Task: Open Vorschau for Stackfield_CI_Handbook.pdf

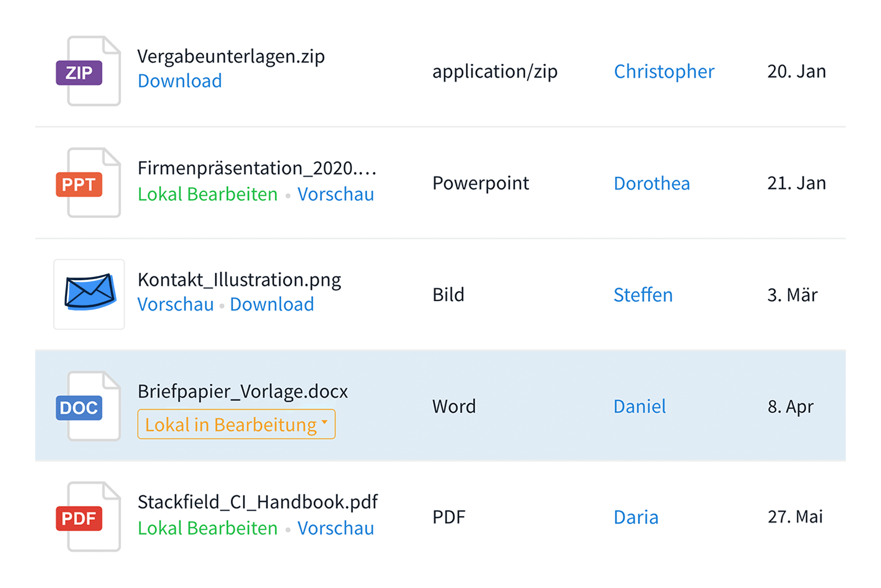Action: click(x=335, y=528)
